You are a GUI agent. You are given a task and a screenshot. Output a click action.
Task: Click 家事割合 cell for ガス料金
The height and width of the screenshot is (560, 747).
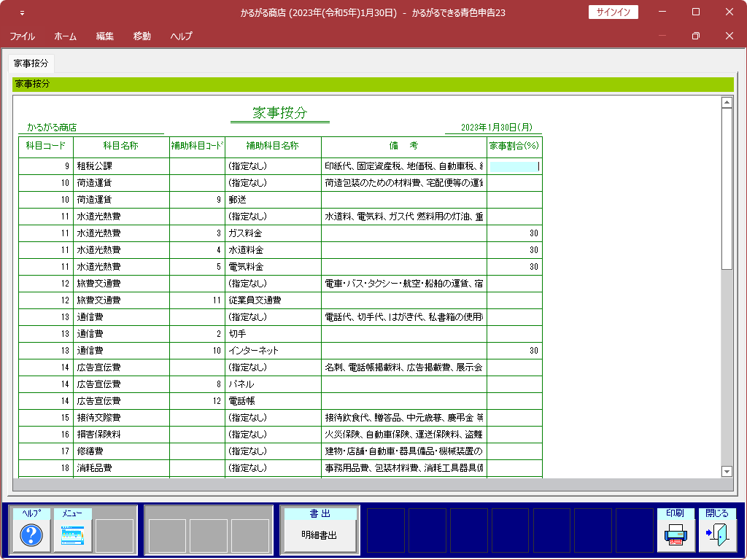(514, 233)
